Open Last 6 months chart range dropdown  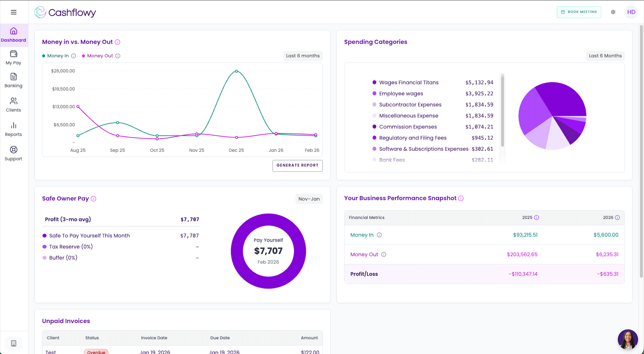point(303,56)
